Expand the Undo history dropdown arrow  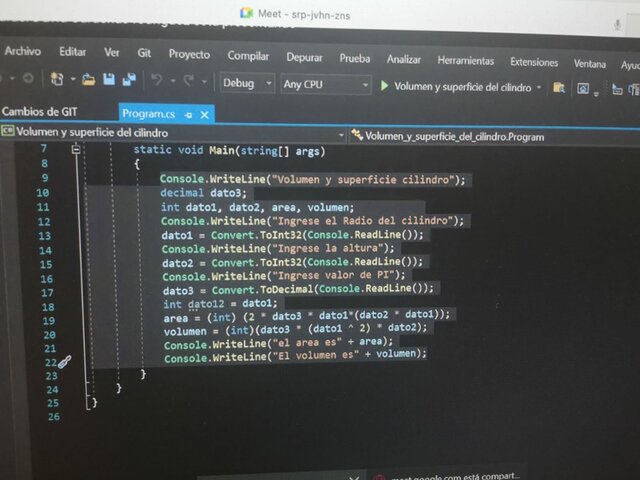173,81
